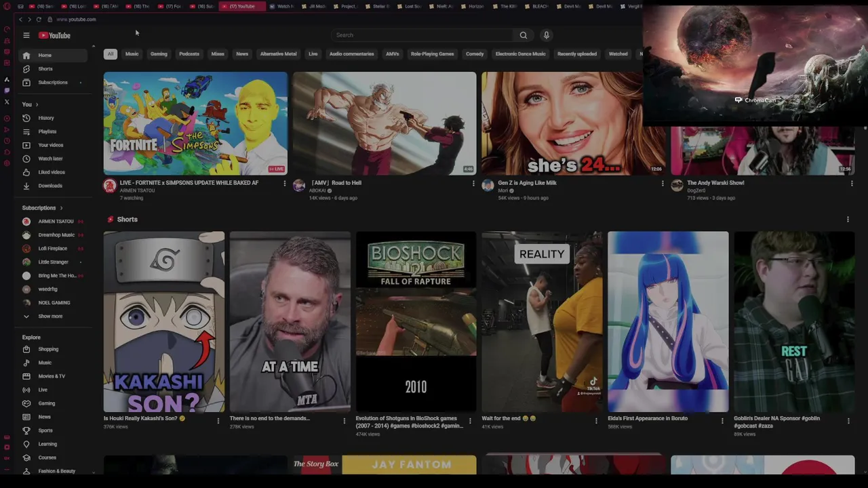Open the YouTube hamburger guide menu
The image size is (868, 488).
tap(26, 35)
